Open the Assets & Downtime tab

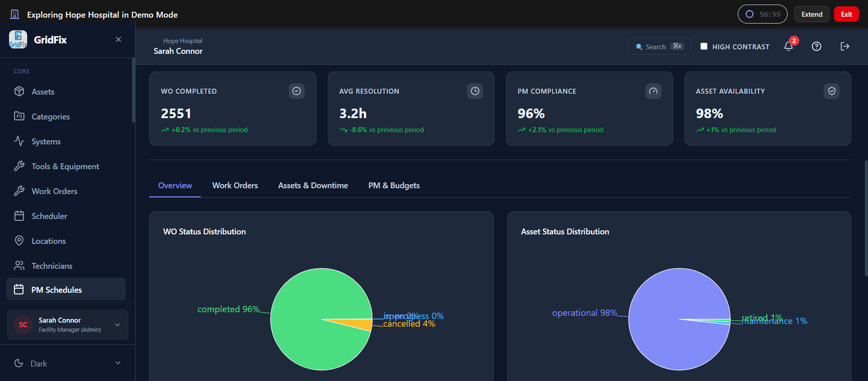(313, 186)
